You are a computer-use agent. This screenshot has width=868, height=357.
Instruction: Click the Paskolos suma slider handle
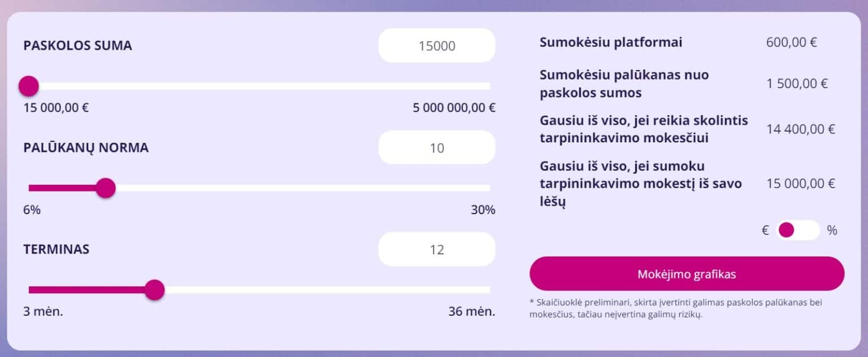click(x=29, y=86)
